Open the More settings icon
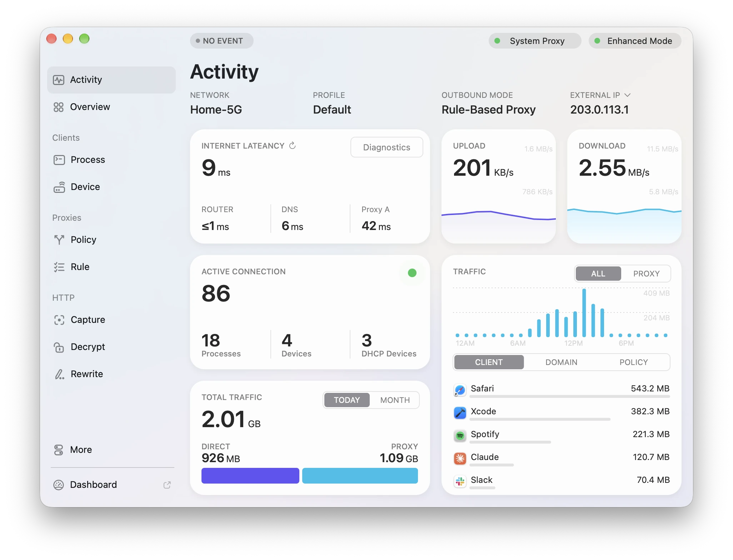 tap(59, 450)
